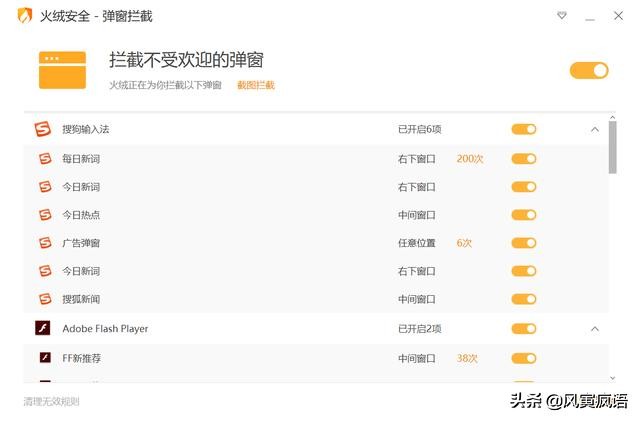Minimize the 弹窗拦截 window
This screenshot has width=640, height=421.
[590, 19]
